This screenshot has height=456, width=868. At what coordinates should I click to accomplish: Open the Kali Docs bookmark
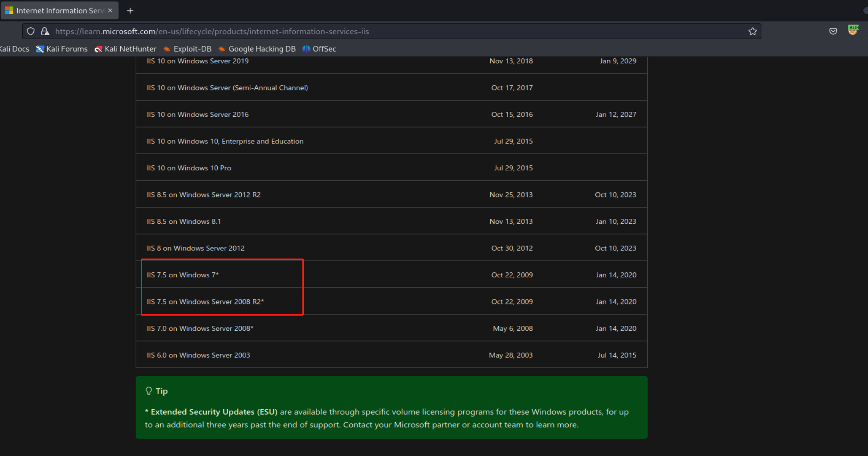coord(14,49)
